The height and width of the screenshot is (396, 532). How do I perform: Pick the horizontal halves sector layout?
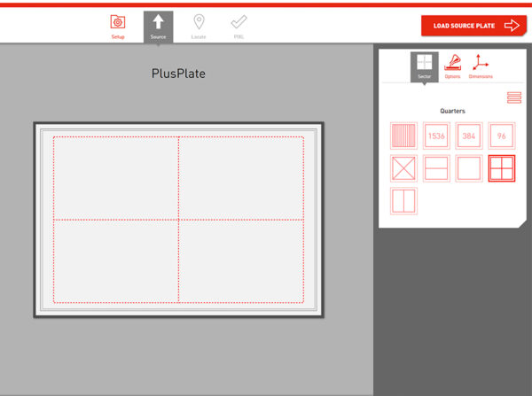pyautogui.click(x=436, y=168)
